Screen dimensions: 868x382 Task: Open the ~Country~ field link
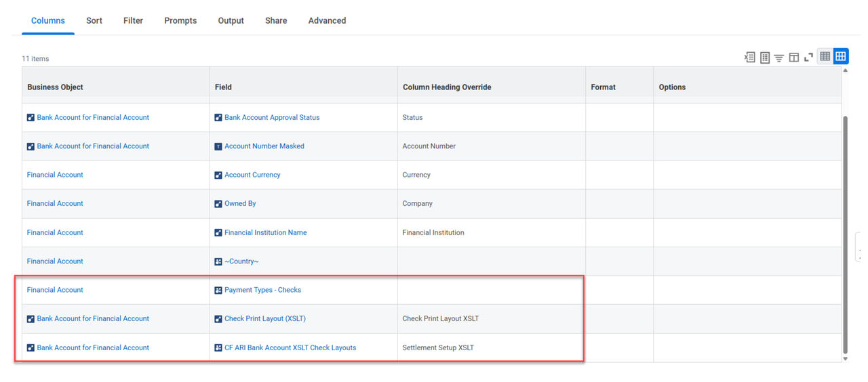pos(241,261)
